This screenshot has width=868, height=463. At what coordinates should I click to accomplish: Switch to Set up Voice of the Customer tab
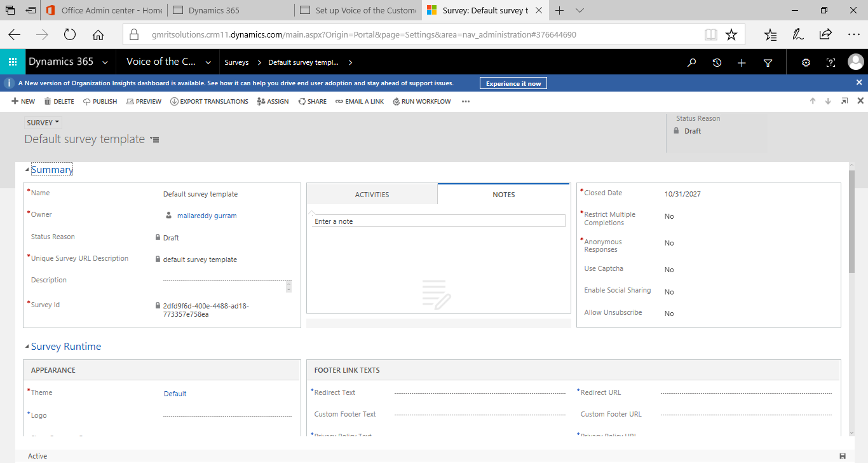(358, 10)
